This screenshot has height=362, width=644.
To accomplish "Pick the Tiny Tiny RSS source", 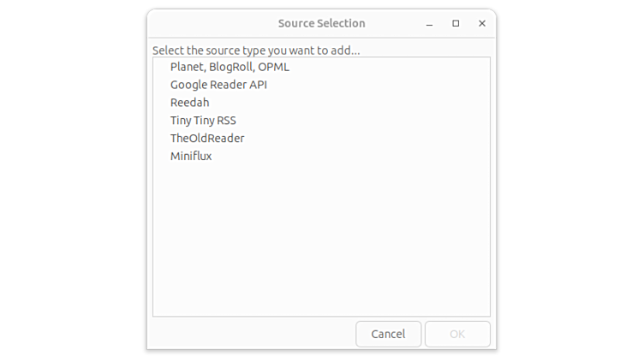I will [x=203, y=121].
